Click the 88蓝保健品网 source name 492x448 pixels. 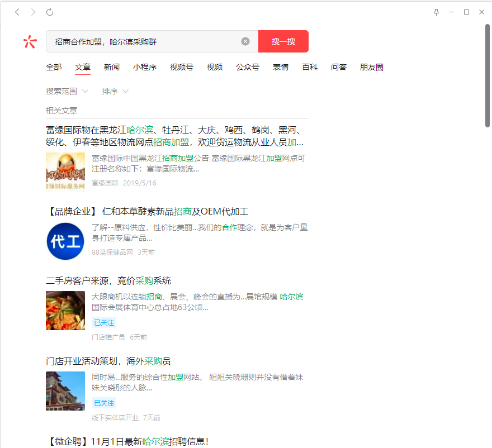tap(112, 252)
